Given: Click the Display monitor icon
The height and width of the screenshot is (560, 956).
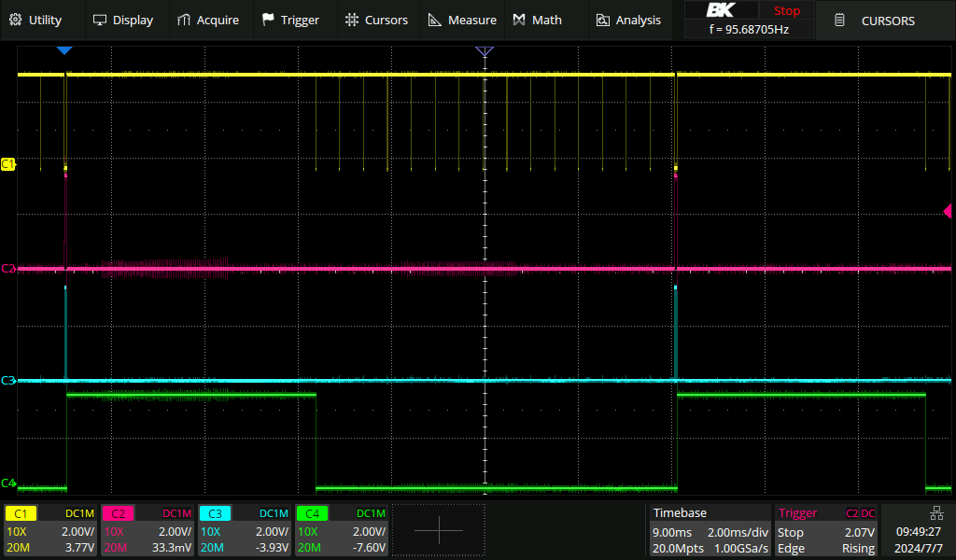Looking at the screenshot, I should point(99,21).
